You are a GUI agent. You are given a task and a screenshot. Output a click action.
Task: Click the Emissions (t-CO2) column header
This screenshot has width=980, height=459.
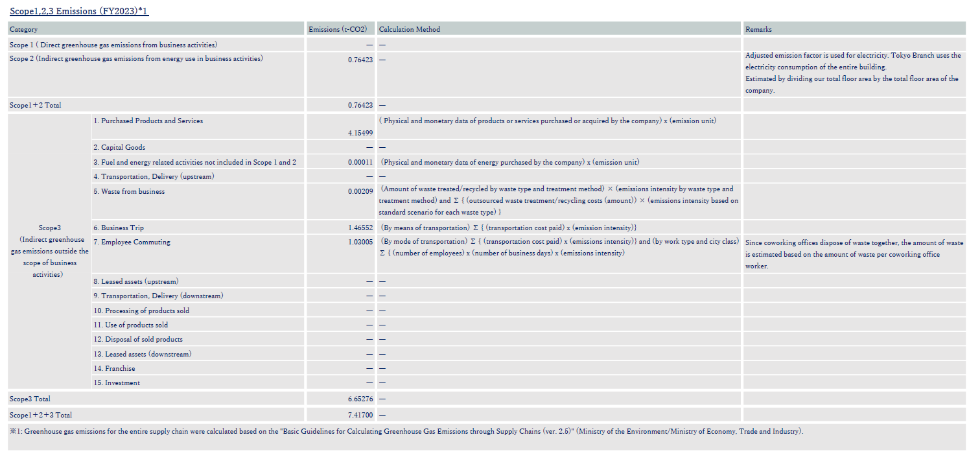pyautogui.click(x=338, y=29)
